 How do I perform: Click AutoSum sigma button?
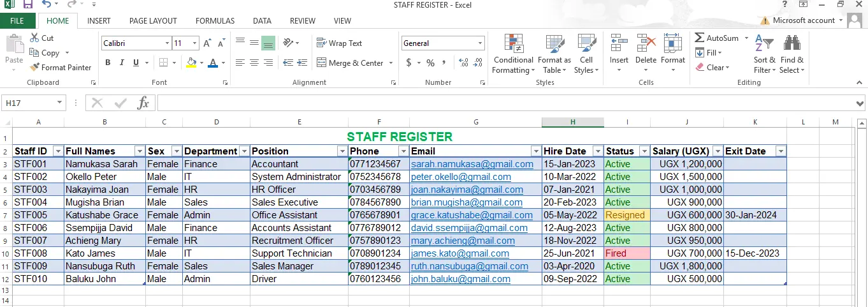click(x=716, y=38)
